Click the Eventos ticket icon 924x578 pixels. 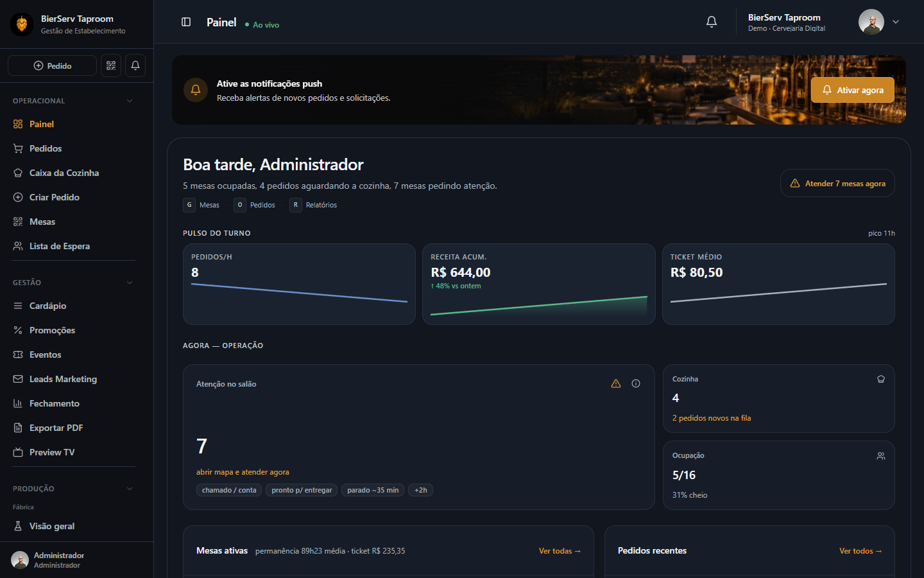coord(18,355)
